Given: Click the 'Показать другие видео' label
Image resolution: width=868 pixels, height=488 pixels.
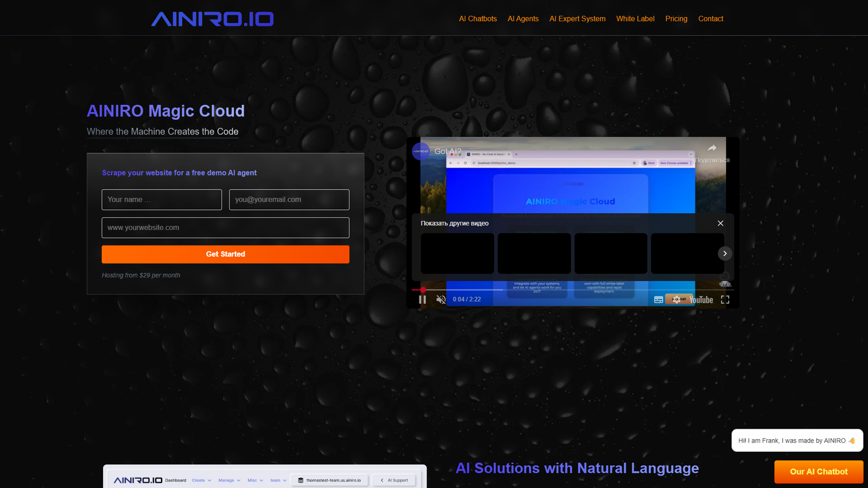Looking at the screenshot, I should point(455,223).
